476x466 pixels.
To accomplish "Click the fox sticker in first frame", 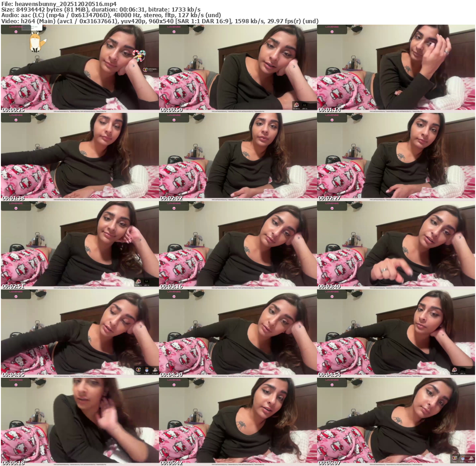I will (35, 42).
